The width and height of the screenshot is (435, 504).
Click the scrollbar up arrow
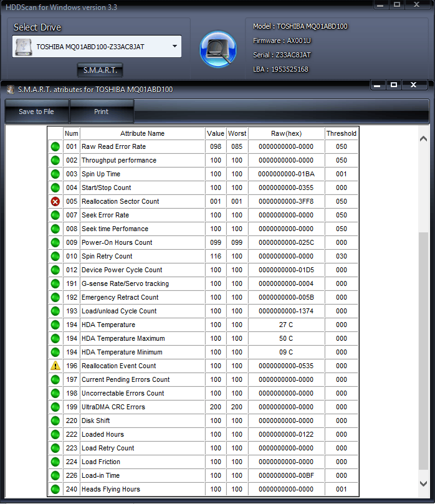click(423, 139)
